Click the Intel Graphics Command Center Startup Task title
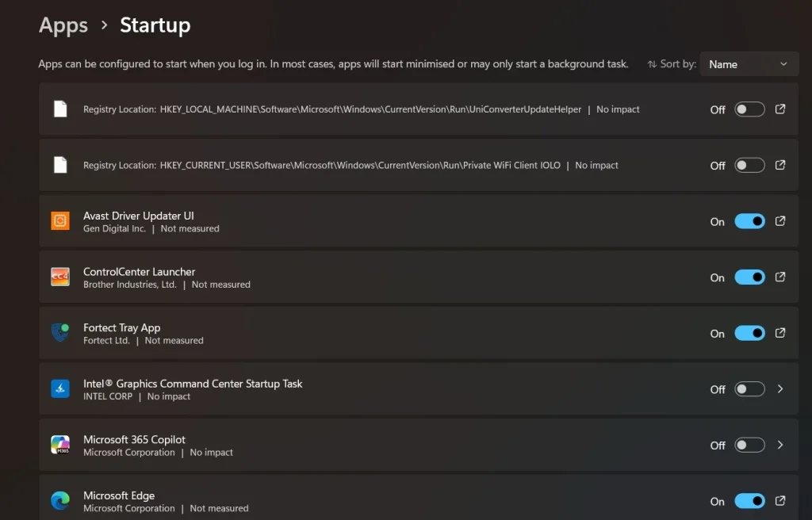This screenshot has height=520, width=812. (193, 384)
